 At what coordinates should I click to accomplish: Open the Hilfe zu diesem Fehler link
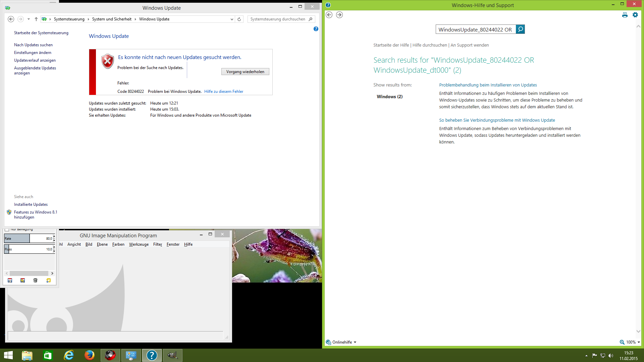pyautogui.click(x=223, y=92)
